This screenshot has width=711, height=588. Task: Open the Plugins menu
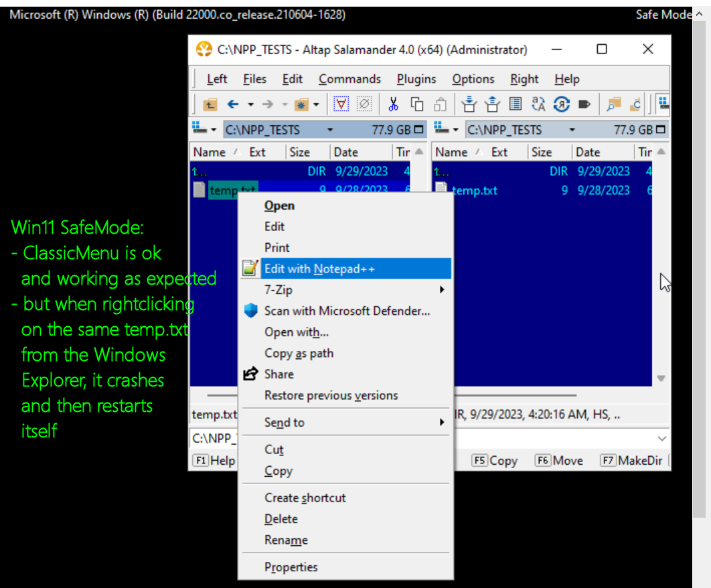click(x=416, y=79)
